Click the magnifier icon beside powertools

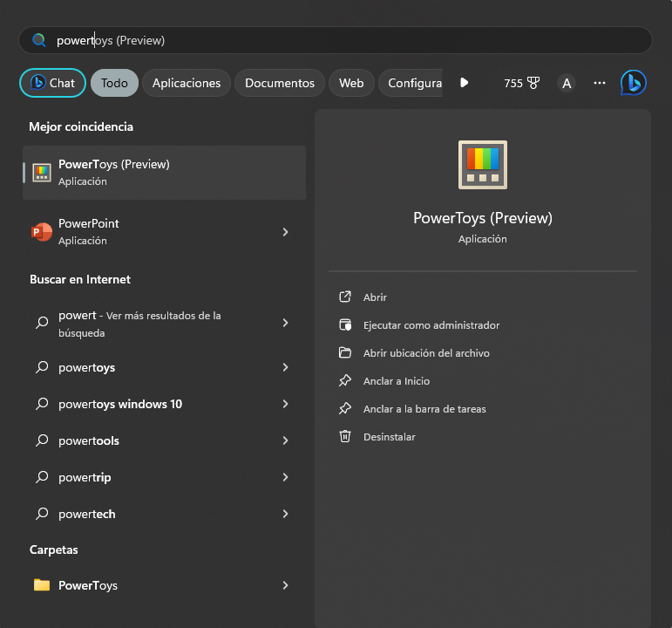(42, 440)
